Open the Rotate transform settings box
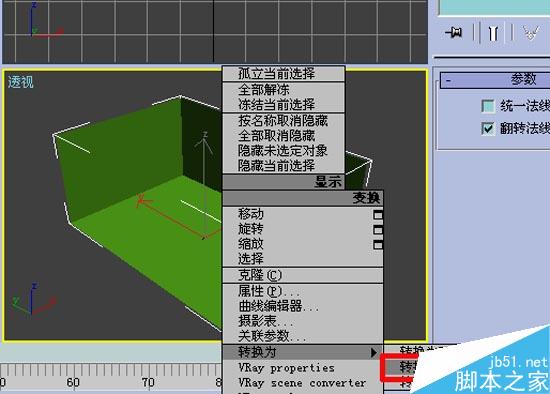The image size is (550, 394). pyautogui.click(x=378, y=229)
